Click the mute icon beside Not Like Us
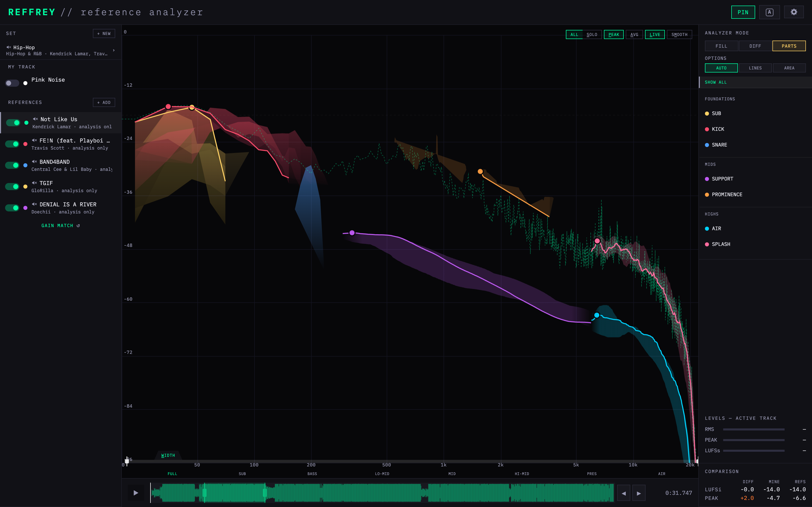 pos(35,119)
